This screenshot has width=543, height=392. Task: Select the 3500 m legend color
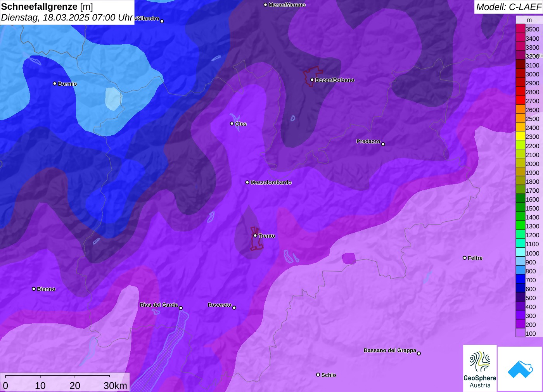[x=521, y=28]
